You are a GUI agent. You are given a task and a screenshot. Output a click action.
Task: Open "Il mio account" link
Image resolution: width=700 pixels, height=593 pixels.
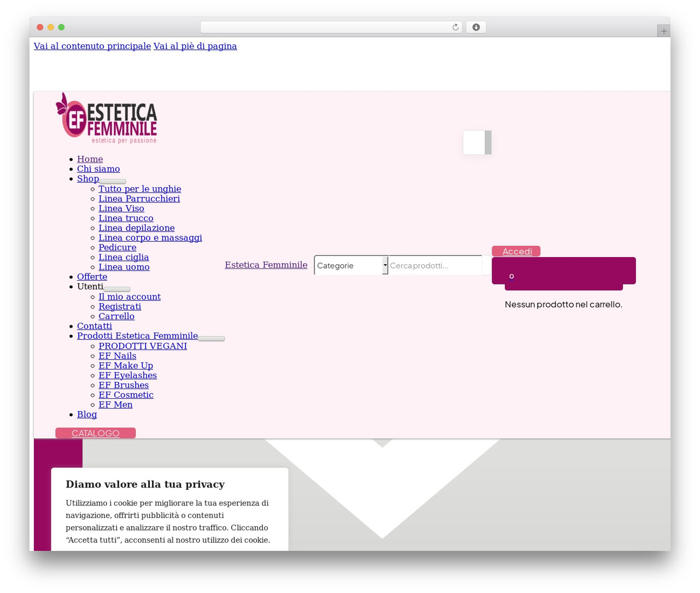click(x=130, y=297)
